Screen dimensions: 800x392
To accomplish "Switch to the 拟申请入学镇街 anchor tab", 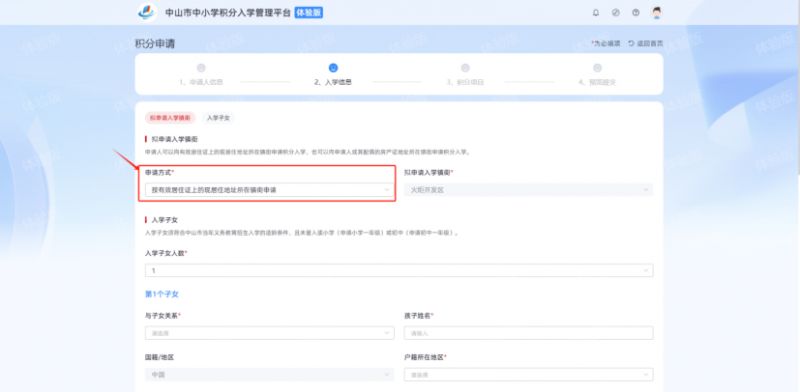I will coord(170,118).
